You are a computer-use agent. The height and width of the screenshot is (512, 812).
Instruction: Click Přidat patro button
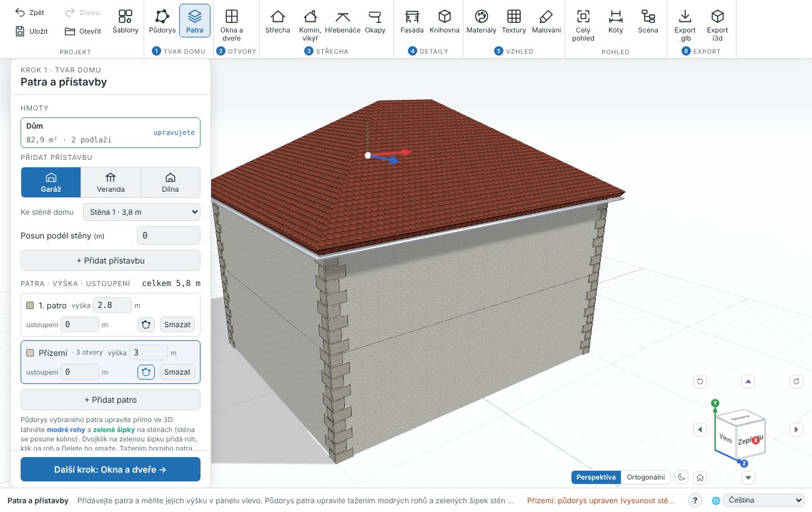111,400
